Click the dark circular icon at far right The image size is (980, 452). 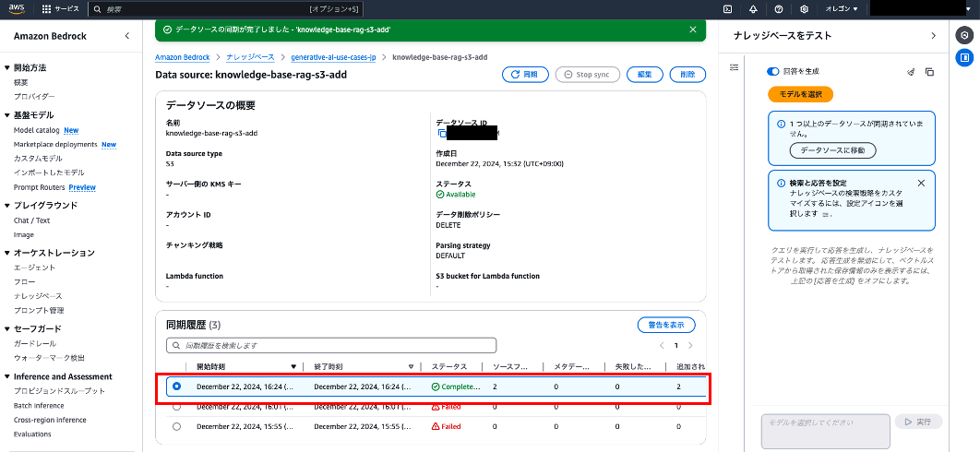964,36
